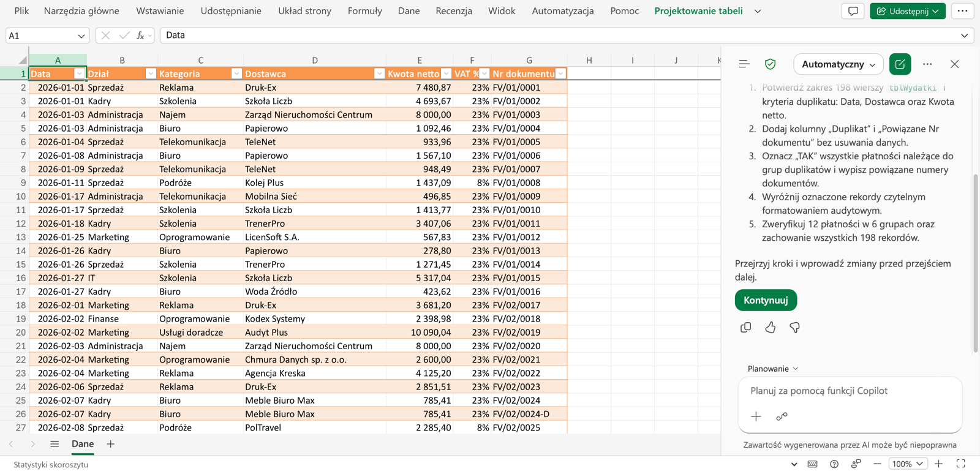Open the Wstawianie ribbon tab
This screenshot has width=980, height=471.
click(x=160, y=11)
